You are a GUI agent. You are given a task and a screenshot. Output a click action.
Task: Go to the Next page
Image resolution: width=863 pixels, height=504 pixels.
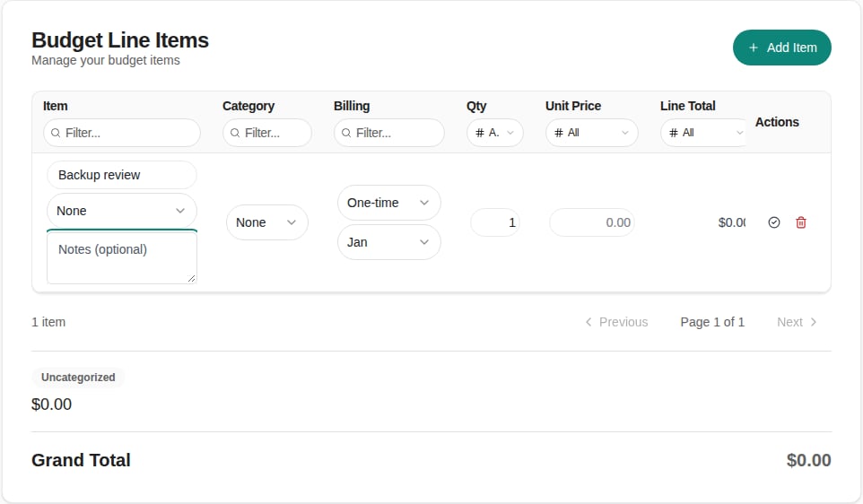[x=797, y=322]
